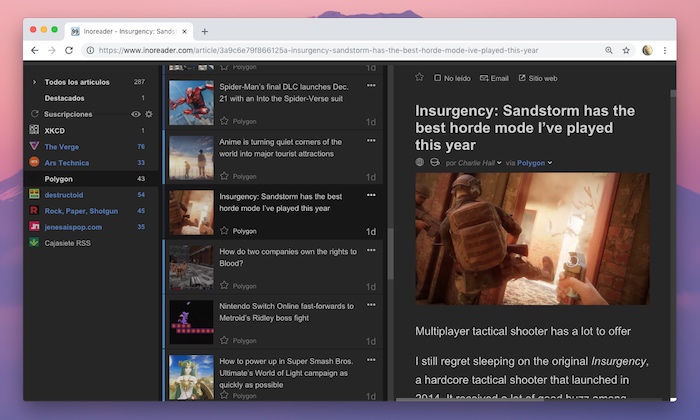
Task: Open a new browser tab
Action: [x=204, y=31]
